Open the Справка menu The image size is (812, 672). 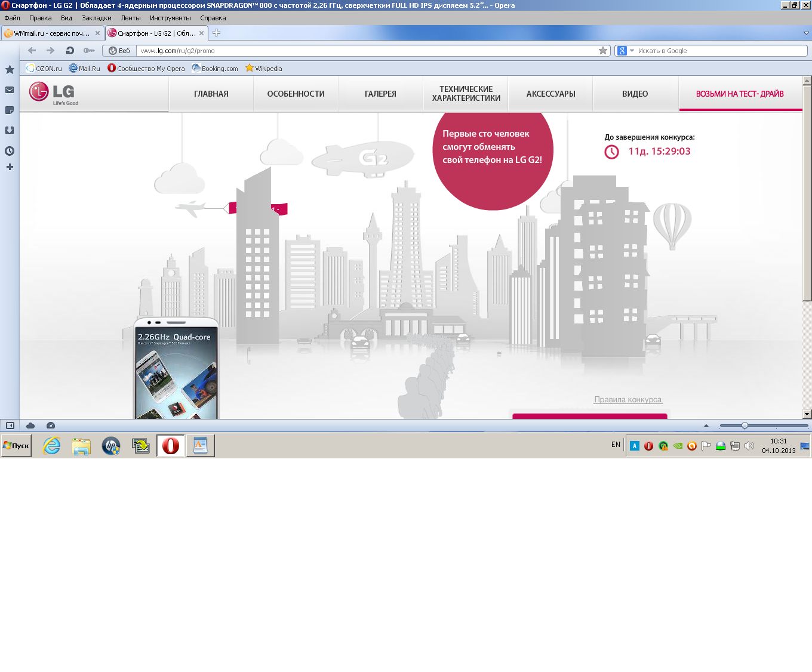click(213, 18)
